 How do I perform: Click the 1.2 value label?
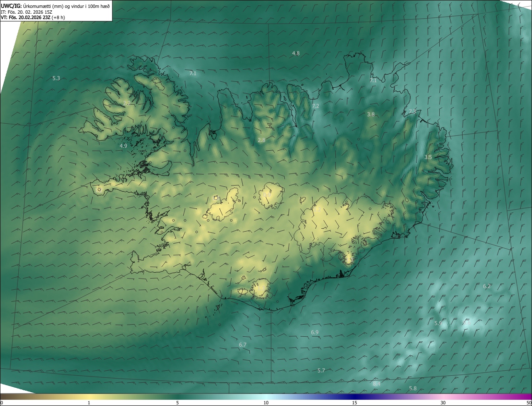[317, 210]
